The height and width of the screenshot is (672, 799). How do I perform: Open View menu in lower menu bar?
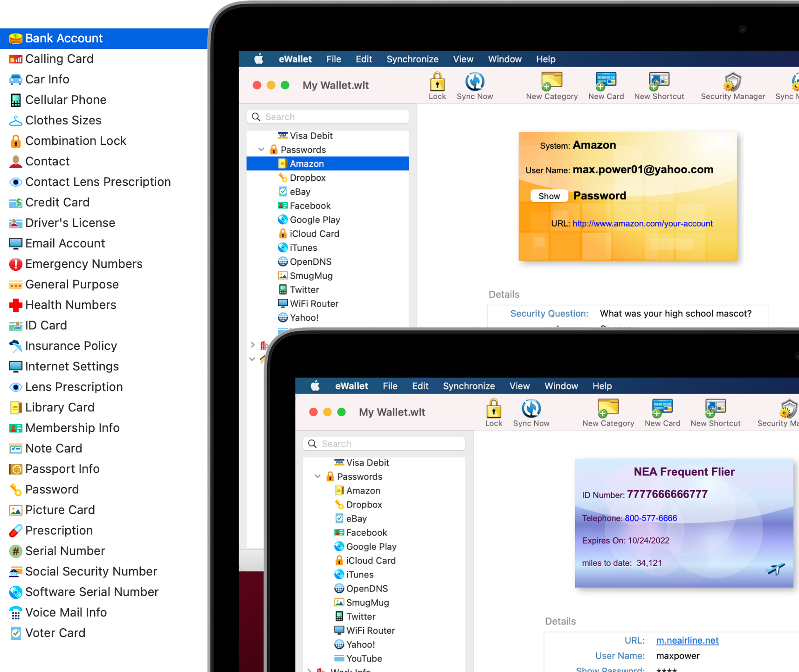pos(519,386)
